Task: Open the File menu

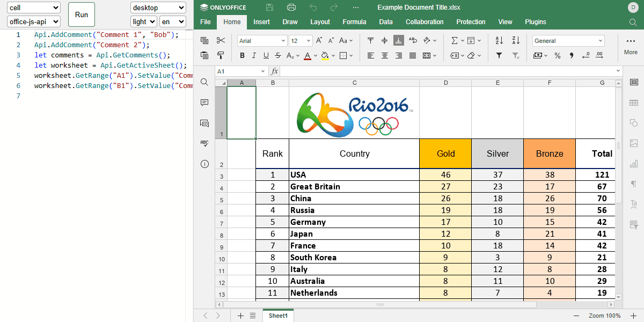Action: click(x=205, y=22)
